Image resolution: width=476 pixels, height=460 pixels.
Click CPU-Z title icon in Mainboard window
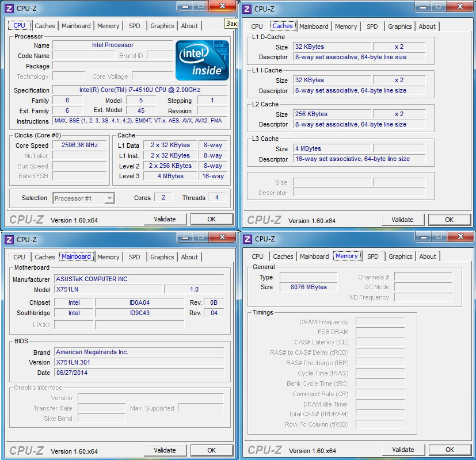tap(9, 240)
